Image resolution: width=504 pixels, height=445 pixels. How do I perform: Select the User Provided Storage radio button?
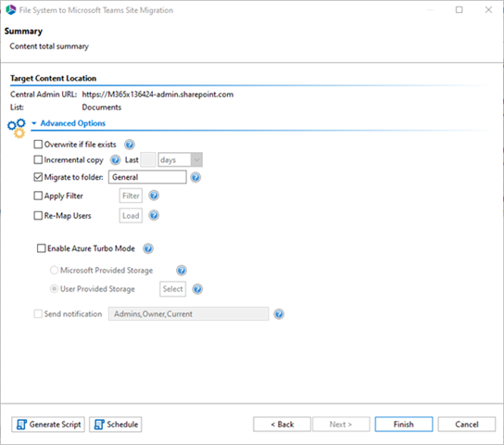click(54, 288)
